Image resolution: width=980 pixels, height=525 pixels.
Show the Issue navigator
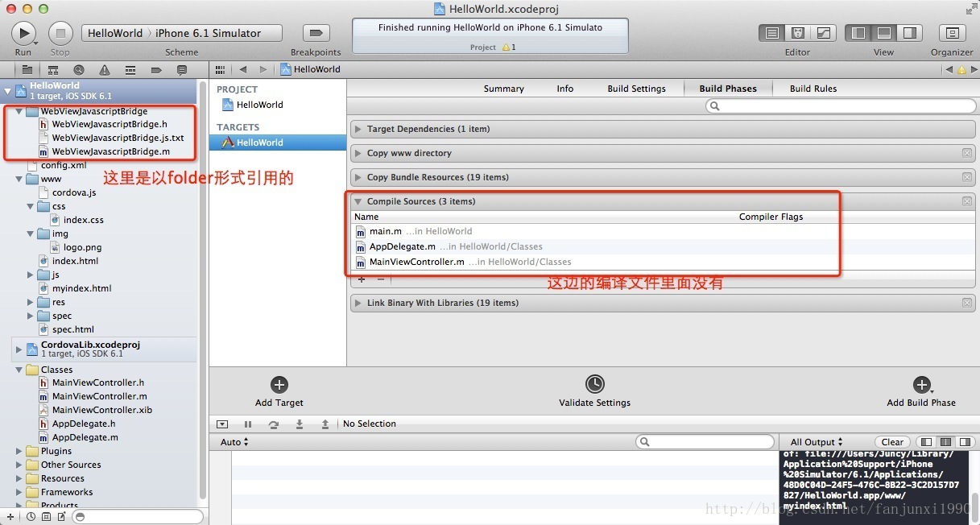click(x=105, y=70)
